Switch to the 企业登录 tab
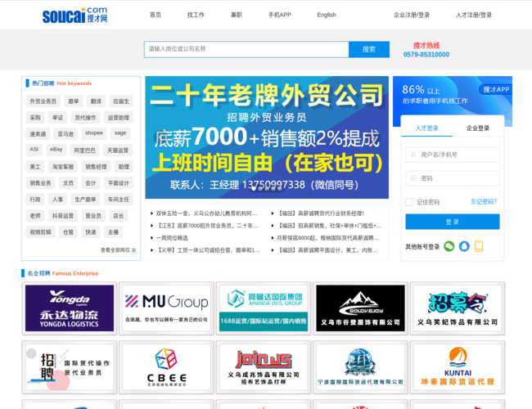Viewport: 532px width, 409px height. (x=477, y=128)
